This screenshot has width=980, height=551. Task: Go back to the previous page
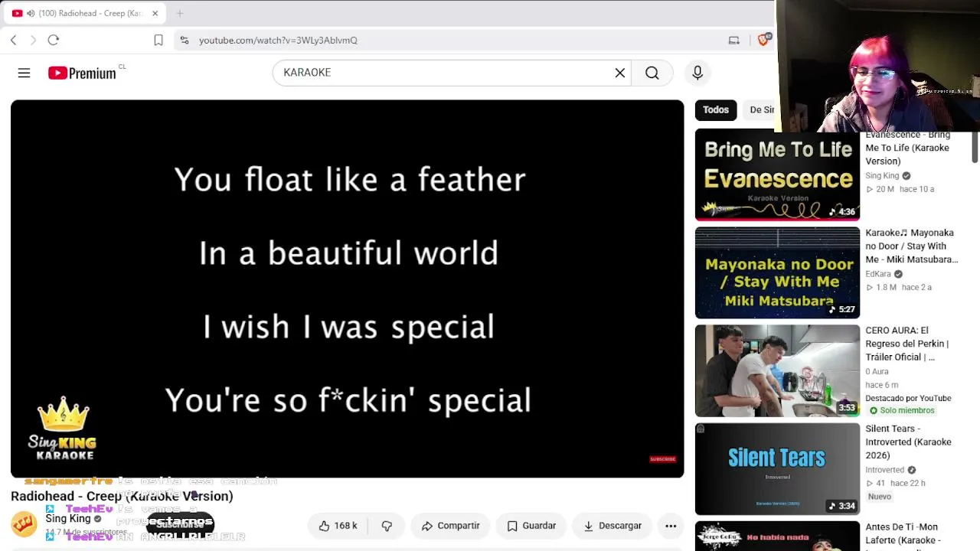click(14, 40)
